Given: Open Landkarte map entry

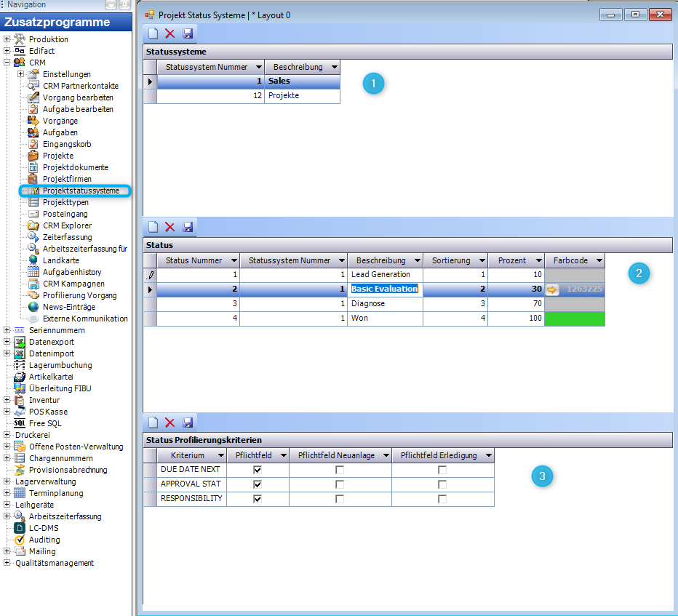Looking at the screenshot, I should pyautogui.click(x=60, y=260).
